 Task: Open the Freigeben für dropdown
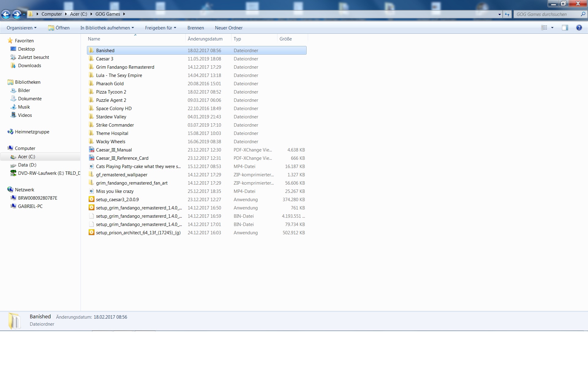tap(160, 28)
